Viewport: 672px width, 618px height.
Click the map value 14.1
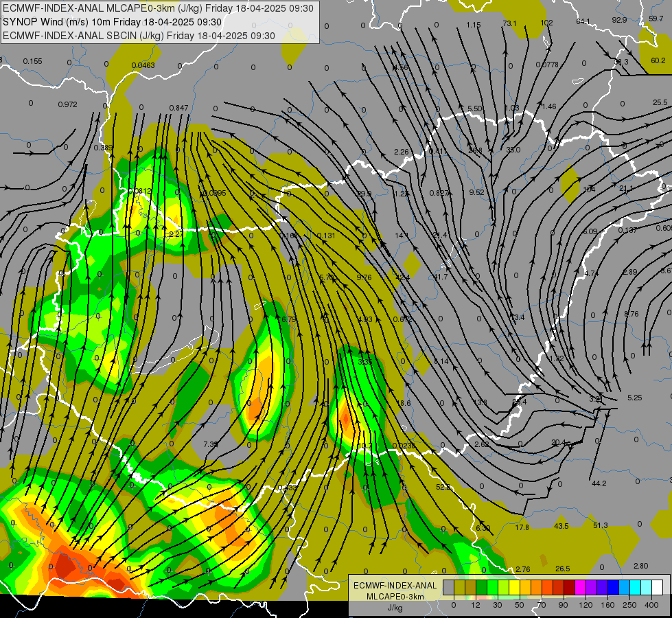(x=402, y=236)
